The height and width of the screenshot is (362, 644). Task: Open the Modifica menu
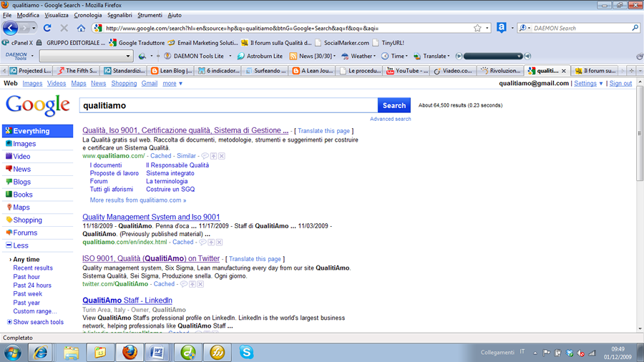tap(28, 15)
